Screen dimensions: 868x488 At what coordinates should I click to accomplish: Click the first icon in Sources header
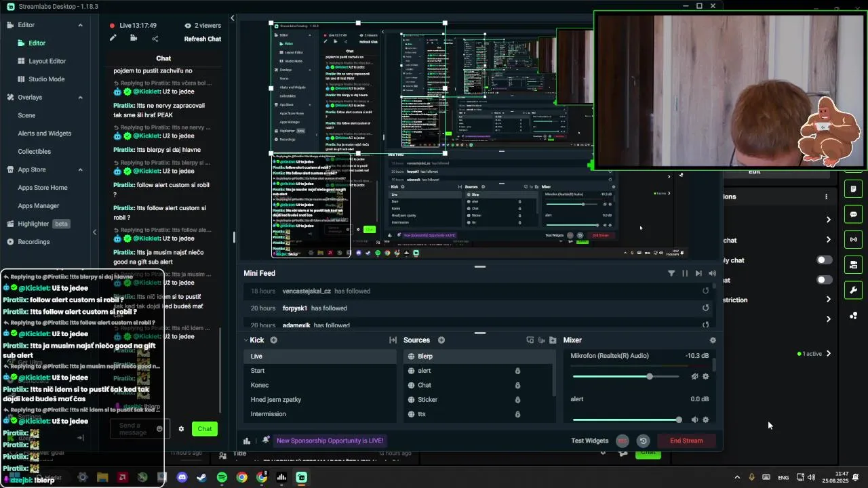point(530,340)
